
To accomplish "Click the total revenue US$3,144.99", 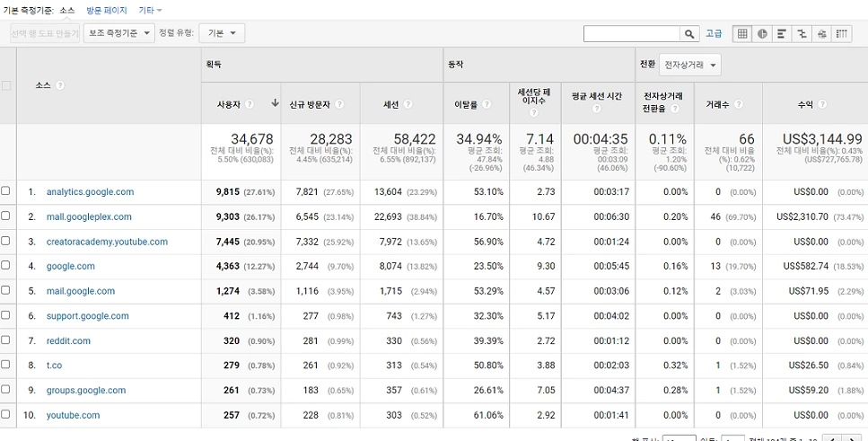I will tap(822, 138).
